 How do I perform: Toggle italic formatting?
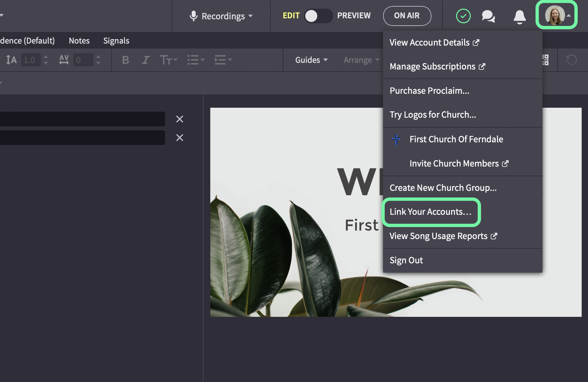point(146,60)
